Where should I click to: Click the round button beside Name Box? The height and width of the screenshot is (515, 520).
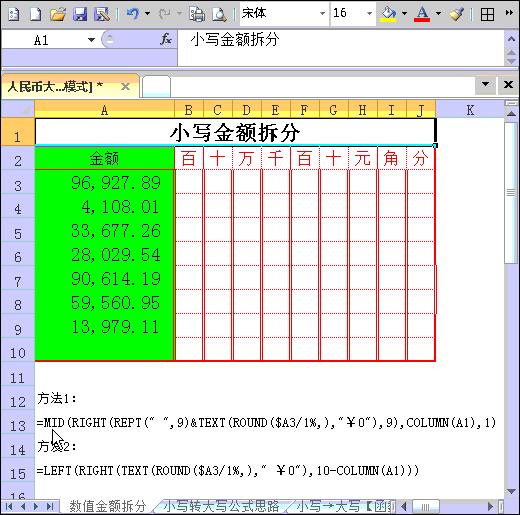click(x=109, y=40)
